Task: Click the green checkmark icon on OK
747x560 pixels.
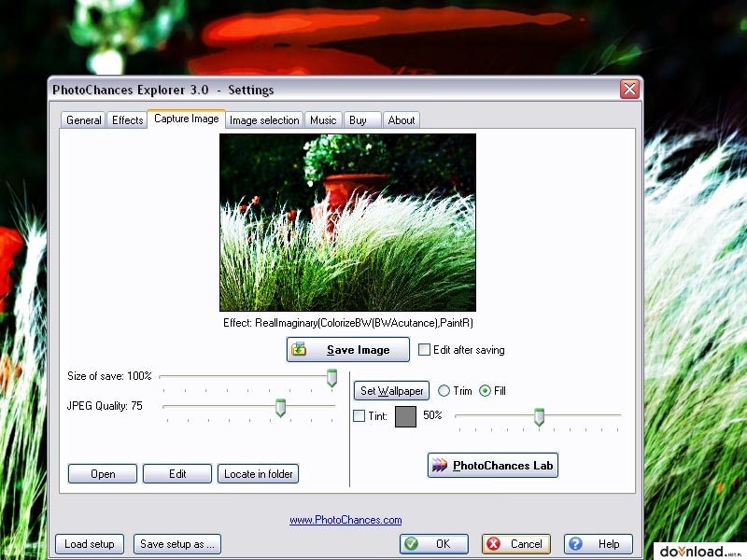Action: coord(411,544)
